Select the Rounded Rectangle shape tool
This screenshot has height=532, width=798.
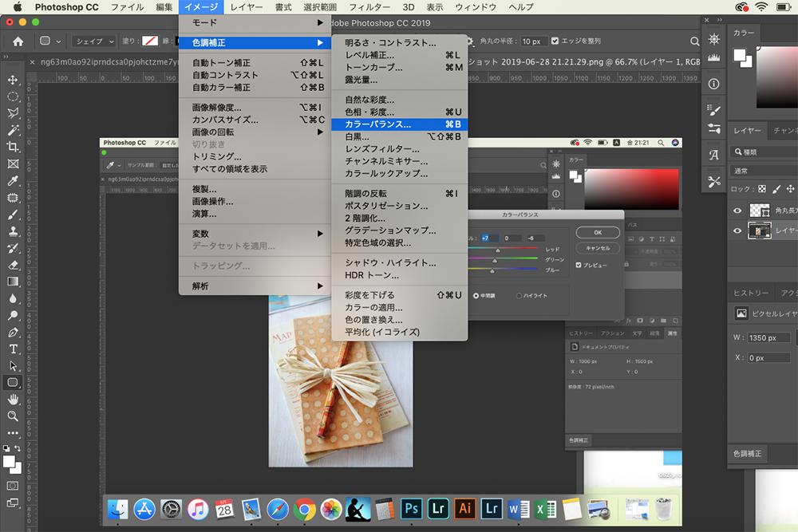coord(13,383)
